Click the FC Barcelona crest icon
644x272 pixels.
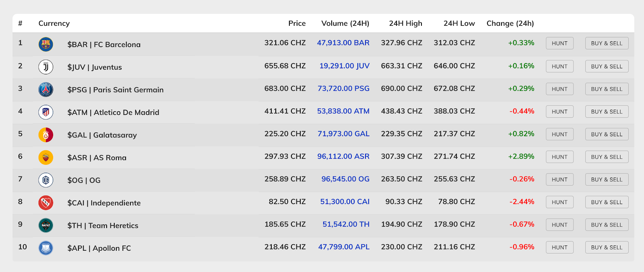click(x=46, y=44)
